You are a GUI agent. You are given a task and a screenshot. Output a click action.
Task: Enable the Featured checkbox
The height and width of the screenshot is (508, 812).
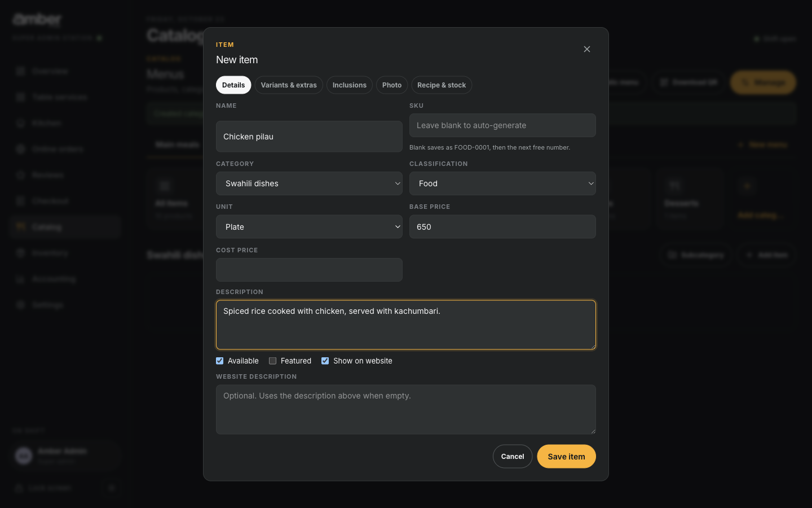(x=273, y=361)
